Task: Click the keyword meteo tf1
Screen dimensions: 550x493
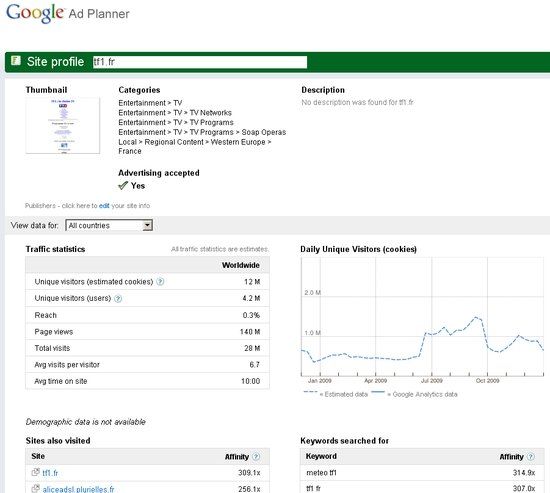Action: [321, 473]
